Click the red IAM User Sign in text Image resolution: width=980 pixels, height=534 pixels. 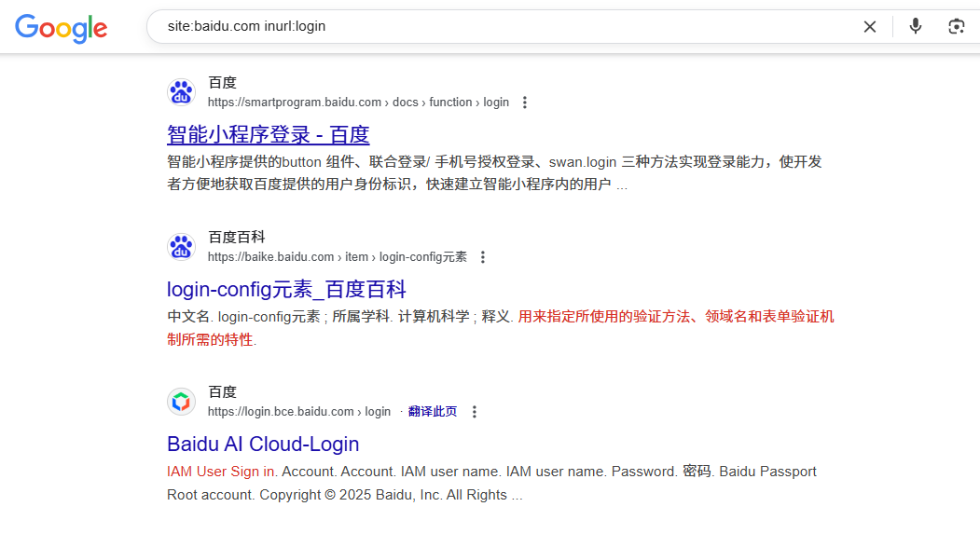point(221,472)
